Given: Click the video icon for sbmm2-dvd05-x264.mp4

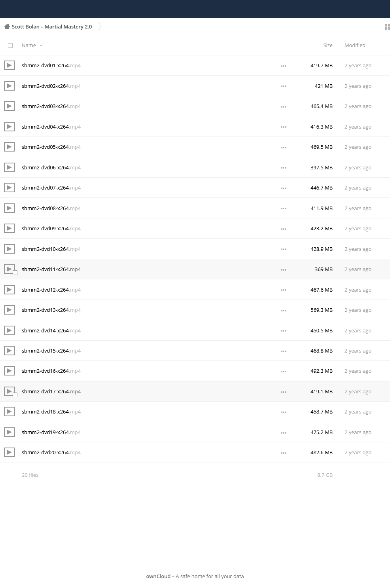Looking at the screenshot, I should 9,147.
